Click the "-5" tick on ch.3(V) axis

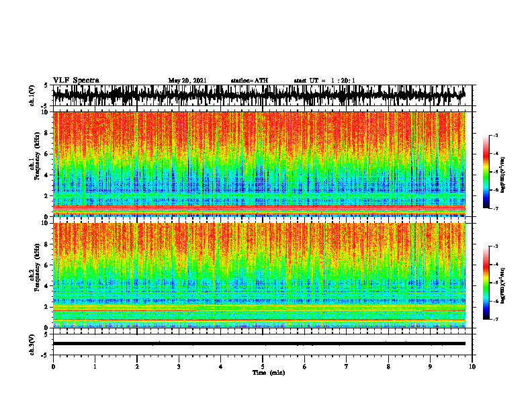click(x=45, y=355)
